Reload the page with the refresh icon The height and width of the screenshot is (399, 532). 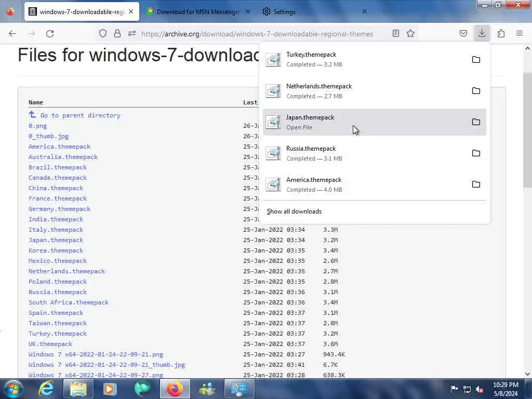(x=50, y=34)
